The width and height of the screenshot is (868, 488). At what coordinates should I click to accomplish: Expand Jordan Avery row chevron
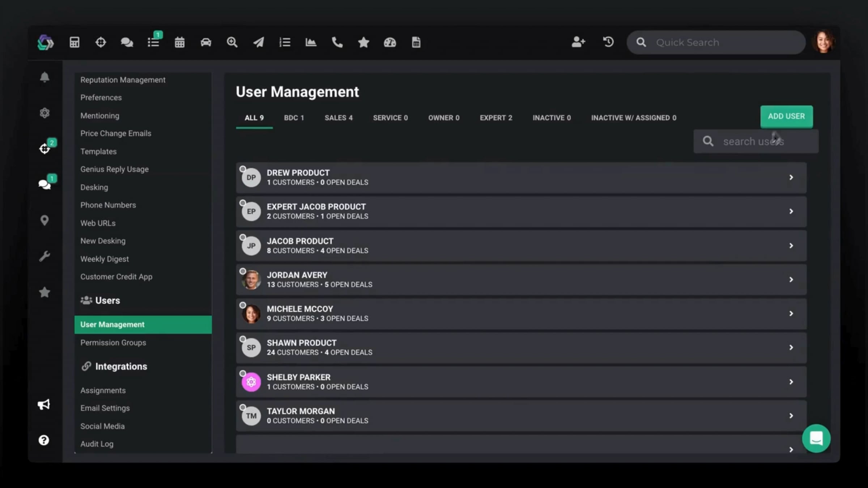(791, 280)
